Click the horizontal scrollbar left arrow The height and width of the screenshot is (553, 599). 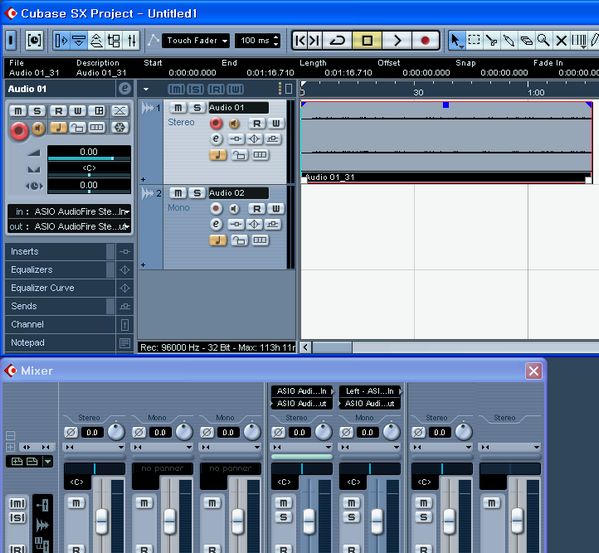pyautogui.click(x=305, y=348)
